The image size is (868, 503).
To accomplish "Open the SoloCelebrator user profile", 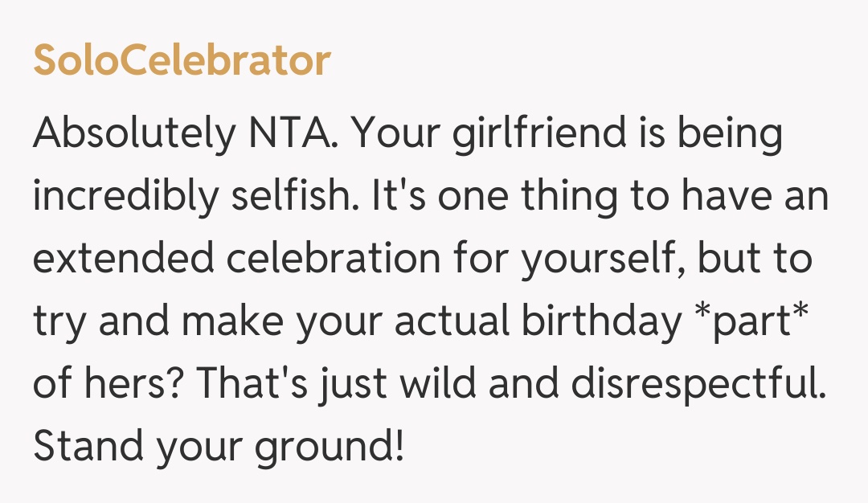I will [x=182, y=62].
